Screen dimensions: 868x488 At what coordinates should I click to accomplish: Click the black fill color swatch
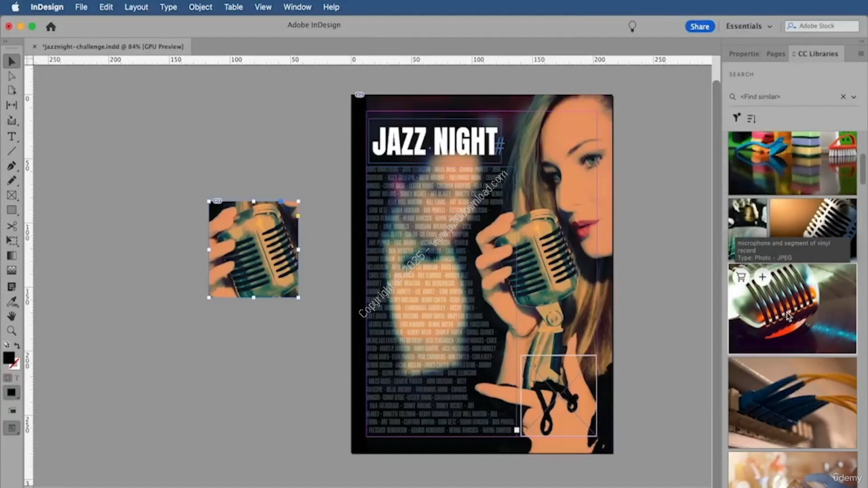point(8,357)
